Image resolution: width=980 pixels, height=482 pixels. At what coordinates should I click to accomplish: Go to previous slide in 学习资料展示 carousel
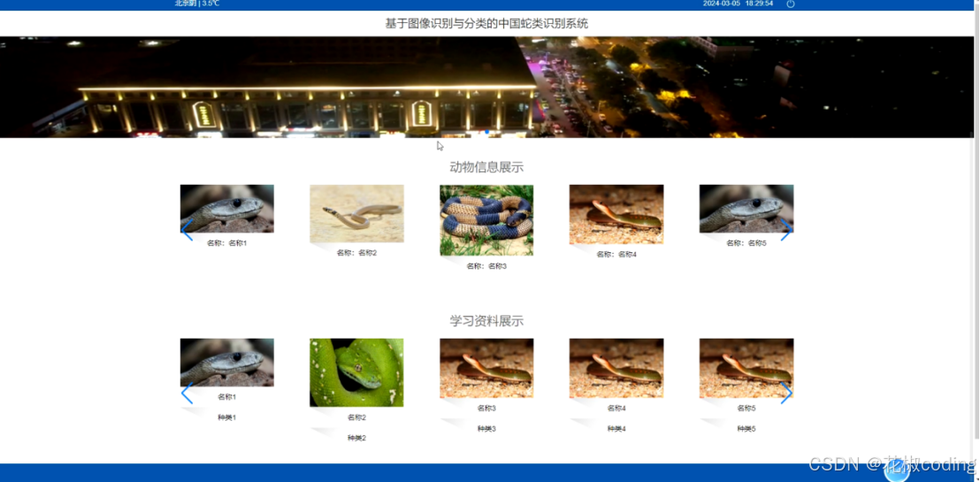[x=187, y=394]
